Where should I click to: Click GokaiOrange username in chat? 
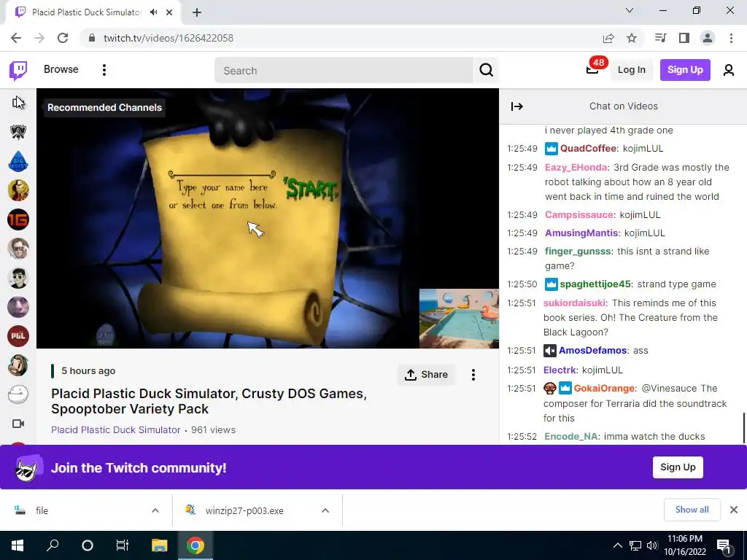604,389
